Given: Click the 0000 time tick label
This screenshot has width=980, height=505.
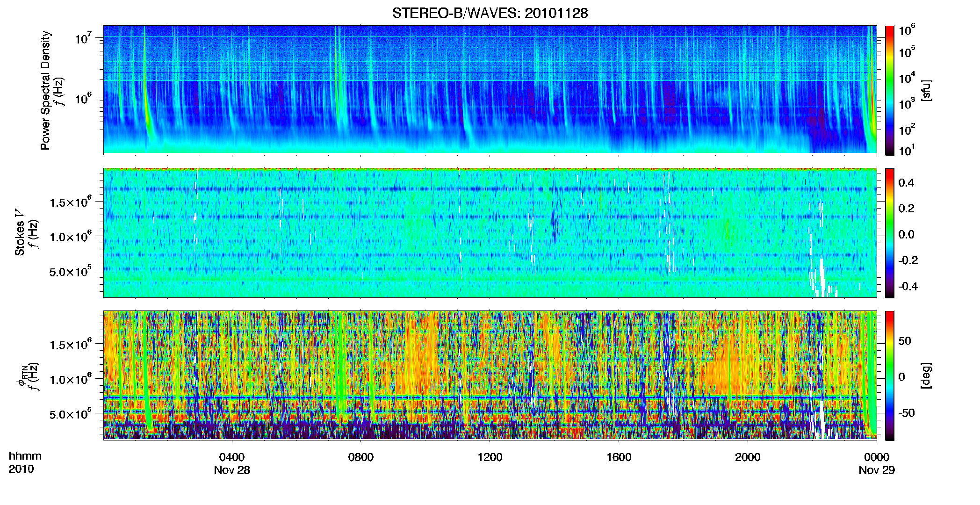Looking at the screenshot, I should 877,457.
